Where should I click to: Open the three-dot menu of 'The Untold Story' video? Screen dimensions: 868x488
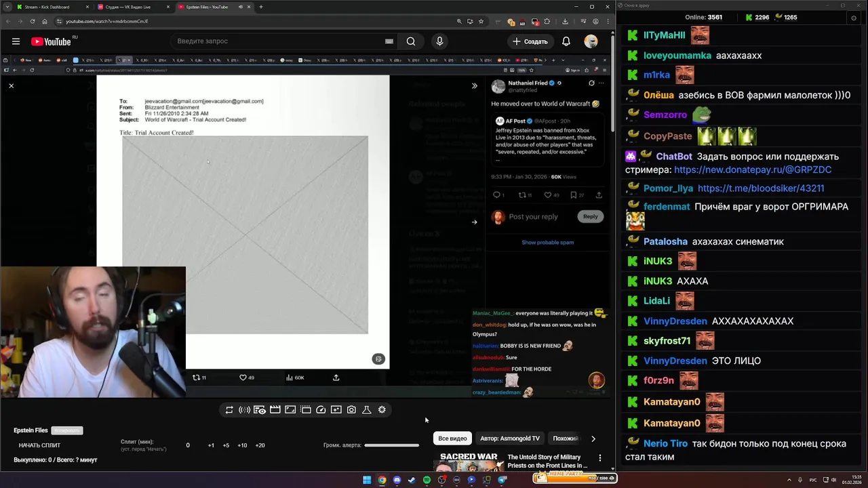pyautogui.click(x=599, y=458)
